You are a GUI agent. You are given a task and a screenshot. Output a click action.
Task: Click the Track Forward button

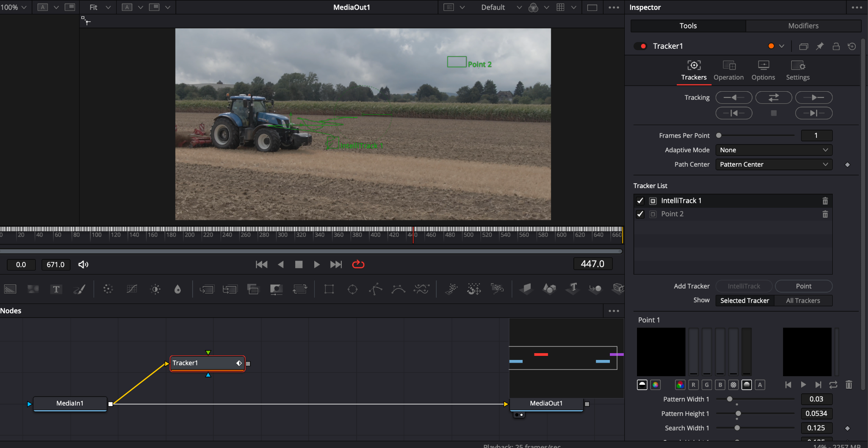pyautogui.click(x=813, y=98)
